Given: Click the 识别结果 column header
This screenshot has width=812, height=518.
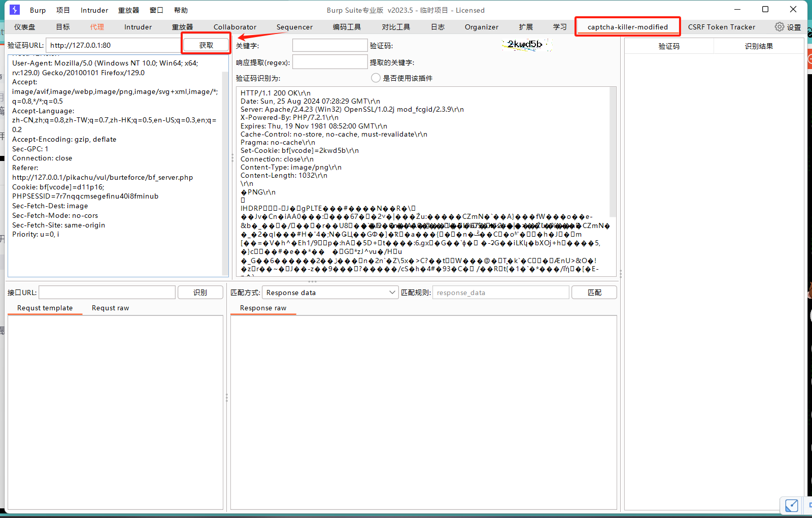Looking at the screenshot, I should coord(759,46).
